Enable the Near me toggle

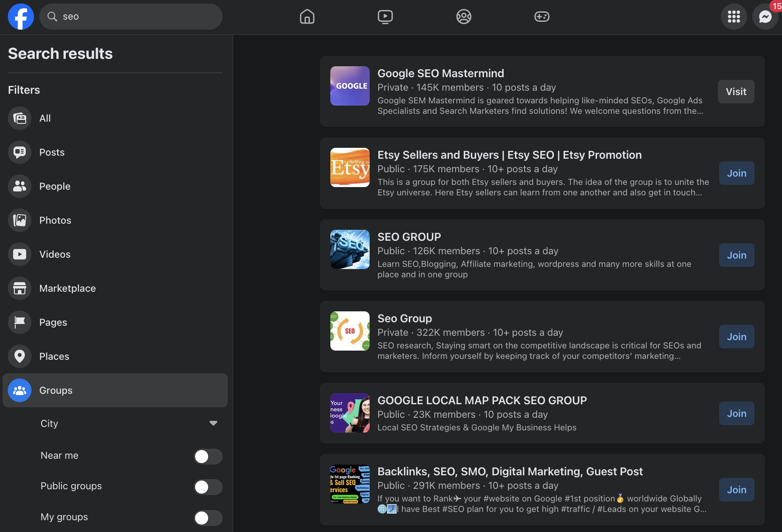pyautogui.click(x=208, y=457)
